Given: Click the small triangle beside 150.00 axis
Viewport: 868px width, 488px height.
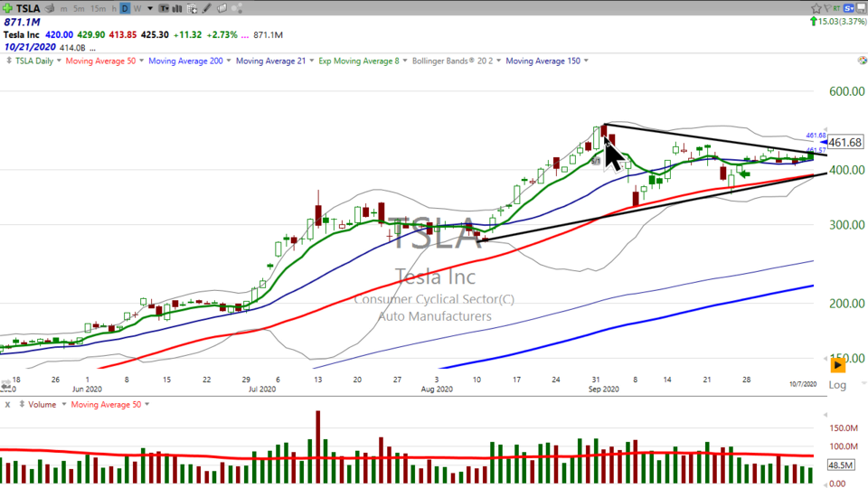Looking at the screenshot, I should [826, 359].
